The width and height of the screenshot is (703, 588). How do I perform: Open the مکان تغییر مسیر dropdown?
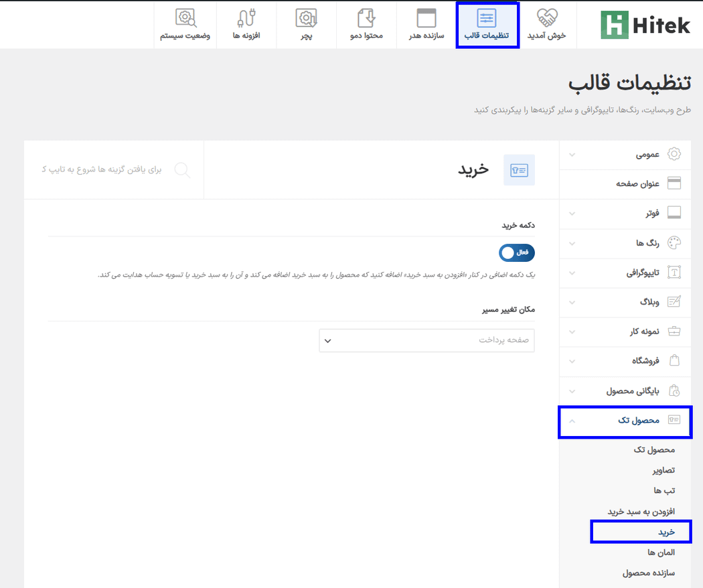coord(427,340)
